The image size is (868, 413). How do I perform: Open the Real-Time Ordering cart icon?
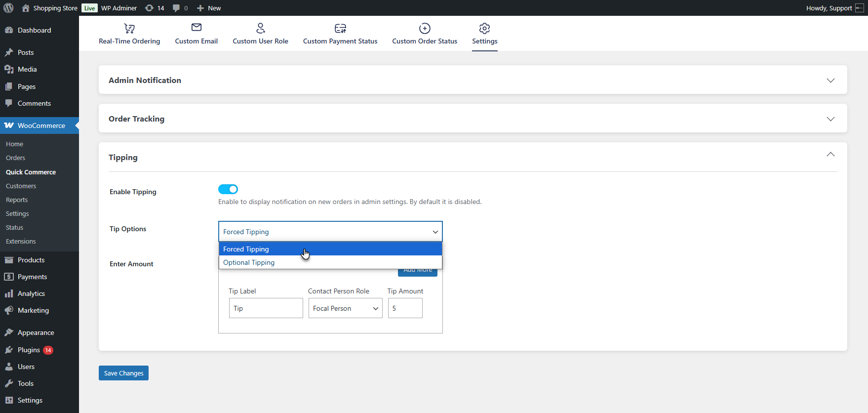pos(129,29)
